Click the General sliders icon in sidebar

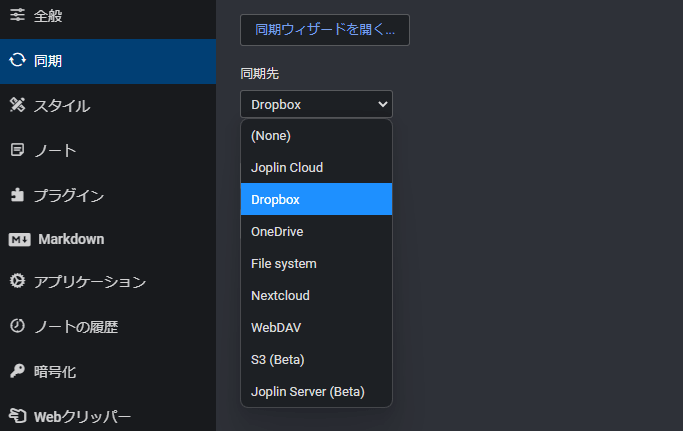[17, 16]
